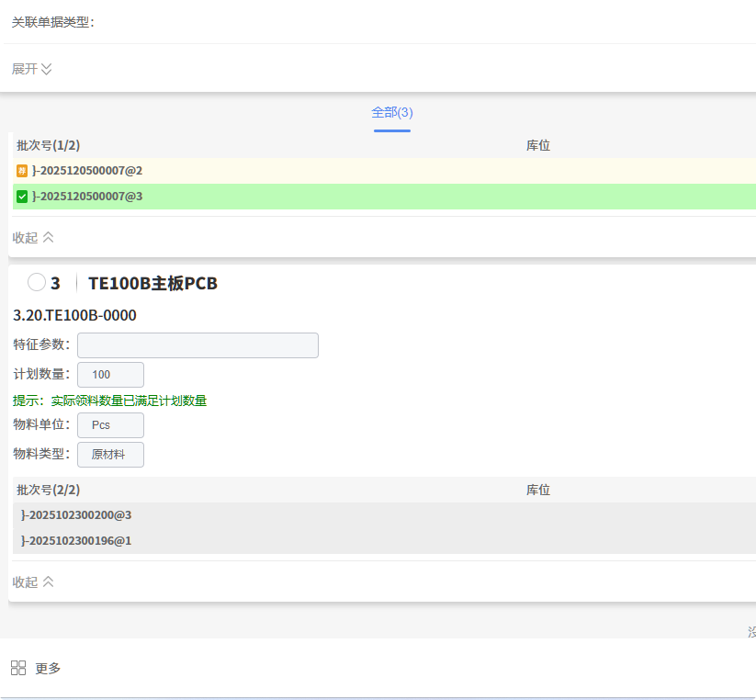Click the 物料类型 field showing 原材料

(x=110, y=455)
